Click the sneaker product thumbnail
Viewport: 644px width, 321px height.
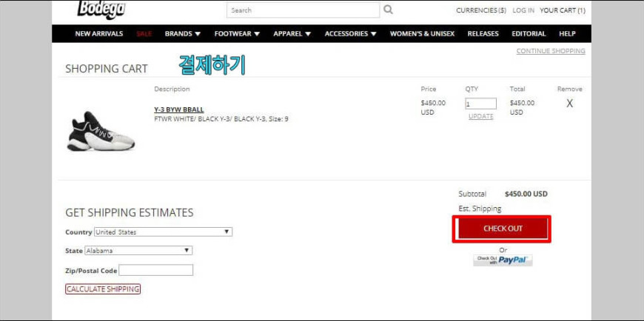tap(101, 132)
